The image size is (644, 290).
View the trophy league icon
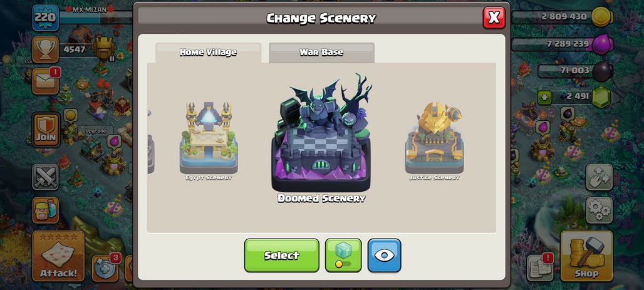tap(45, 49)
